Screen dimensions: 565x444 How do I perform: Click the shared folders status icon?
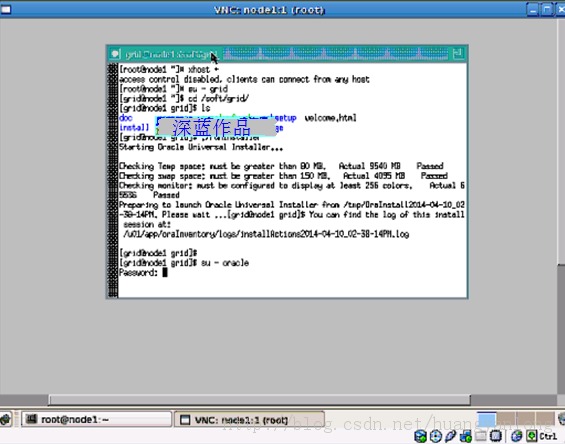point(481,436)
